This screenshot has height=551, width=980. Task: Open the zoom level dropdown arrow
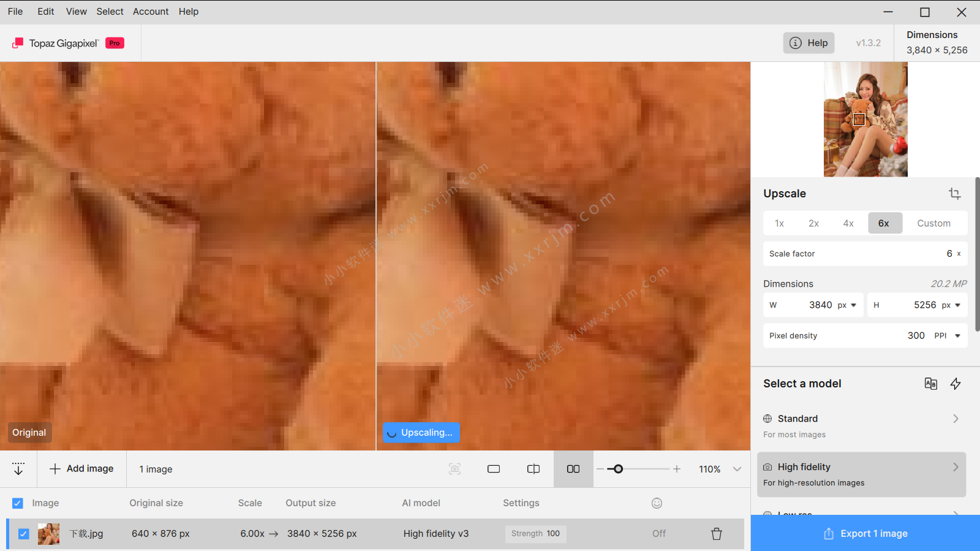pos(737,469)
